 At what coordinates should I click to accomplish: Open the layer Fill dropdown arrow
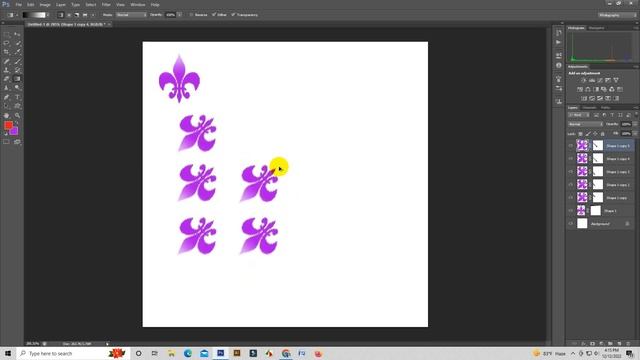pos(635,134)
